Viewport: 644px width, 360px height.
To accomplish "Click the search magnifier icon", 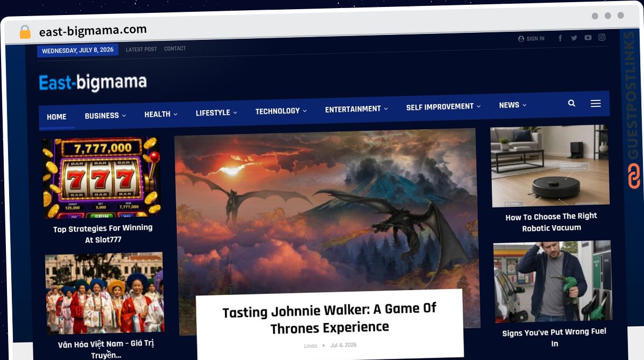I will point(572,103).
